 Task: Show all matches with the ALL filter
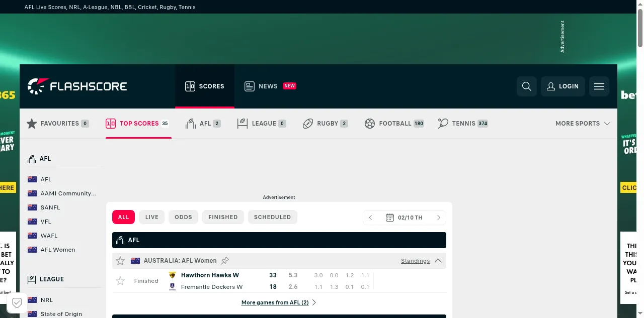124,217
